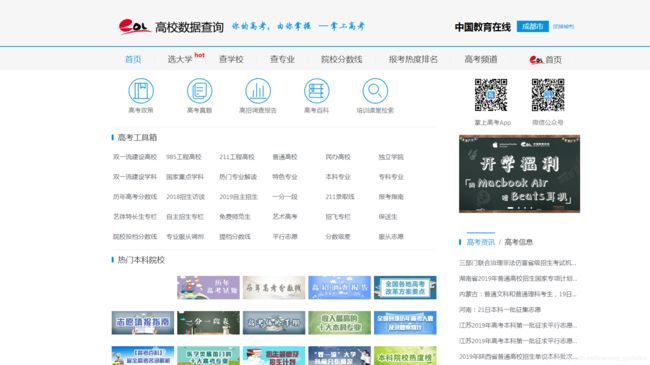Open the 独立学院 link

point(391,157)
